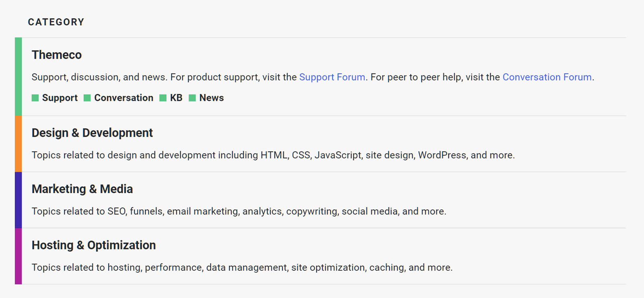
Task: Click the orange bar beside Design & Development
Action: click(x=18, y=144)
